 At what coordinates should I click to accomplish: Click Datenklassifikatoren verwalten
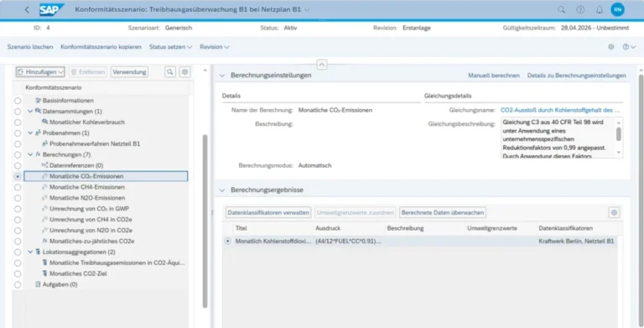point(268,212)
